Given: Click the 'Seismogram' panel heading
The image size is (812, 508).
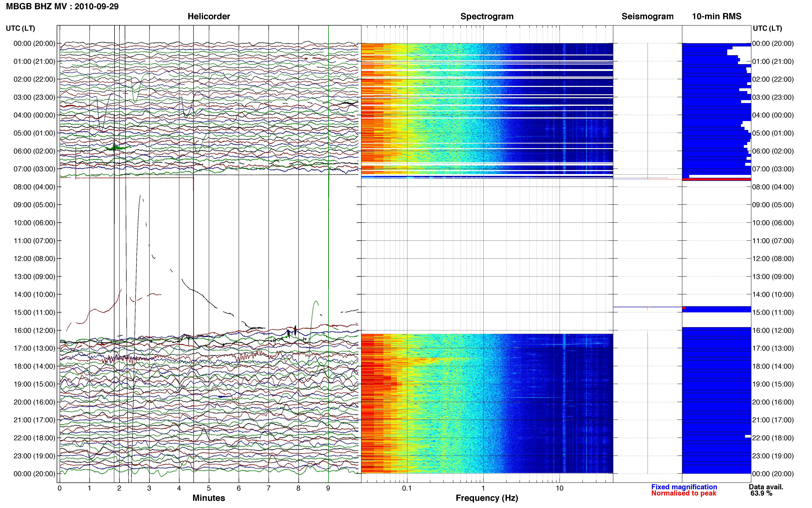Looking at the screenshot, I should (648, 16).
